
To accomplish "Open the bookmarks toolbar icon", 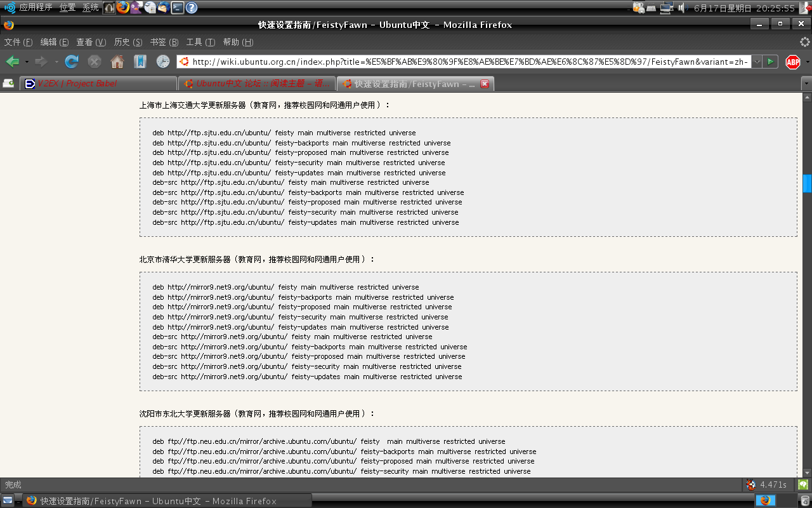I will pyautogui.click(x=140, y=62).
